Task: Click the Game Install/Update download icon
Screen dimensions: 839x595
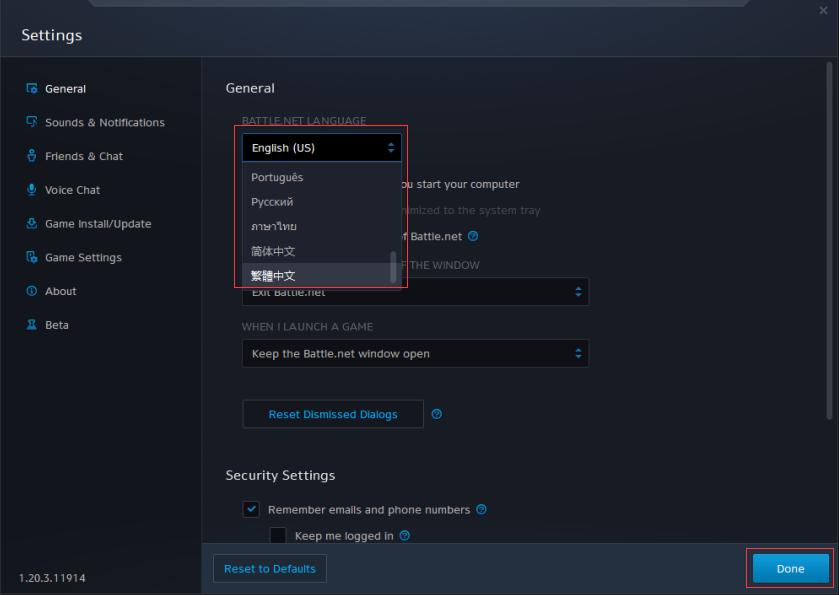Action: tap(32, 224)
